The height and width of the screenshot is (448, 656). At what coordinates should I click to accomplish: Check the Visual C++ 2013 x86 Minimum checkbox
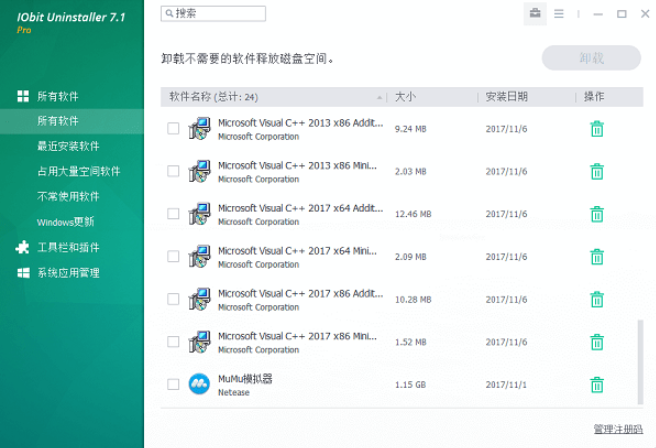173,171
